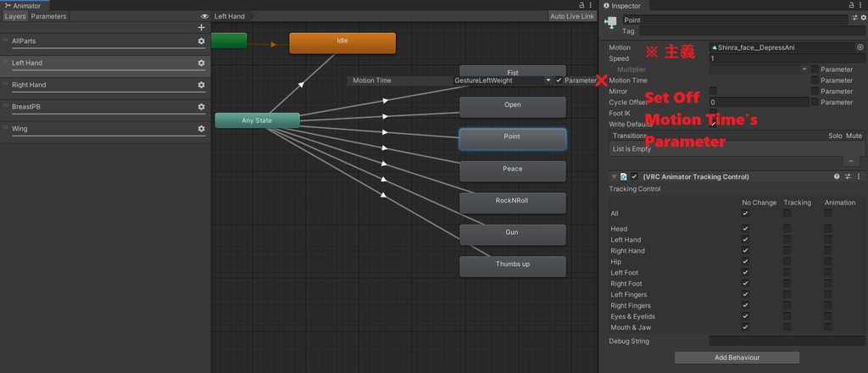The width and height of the screenshot is (868, 373).
Task: Switch to the Layers tab
Action: coord(15,17)
